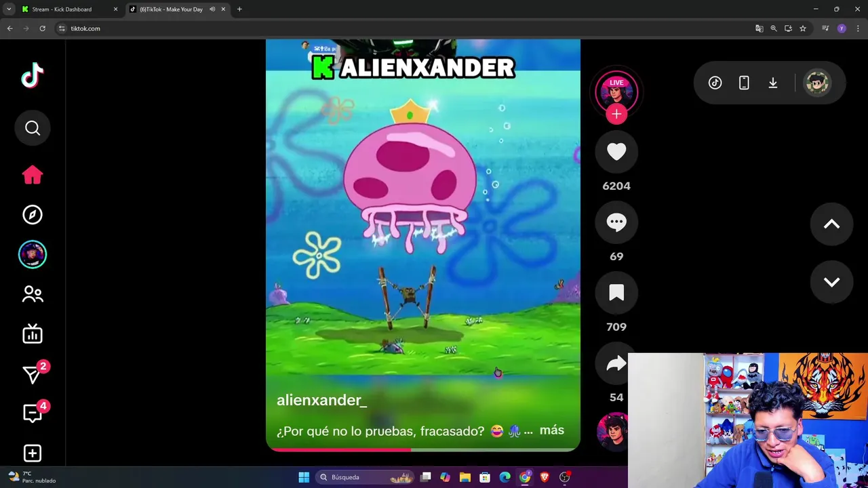Open the Friends page
868x488 pixels.
point(33,293)
